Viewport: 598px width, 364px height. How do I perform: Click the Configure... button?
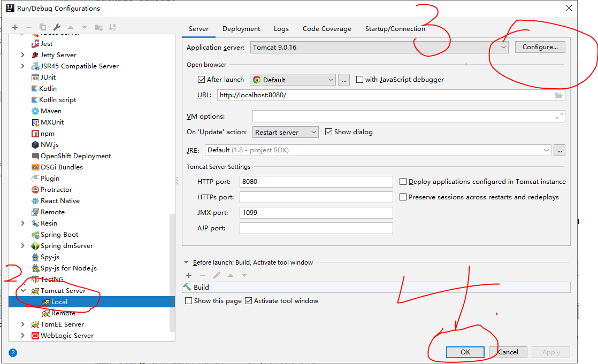540,47
